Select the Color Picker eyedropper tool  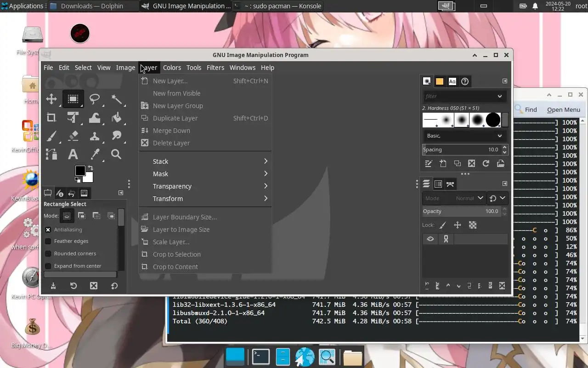tap(95, 155)
